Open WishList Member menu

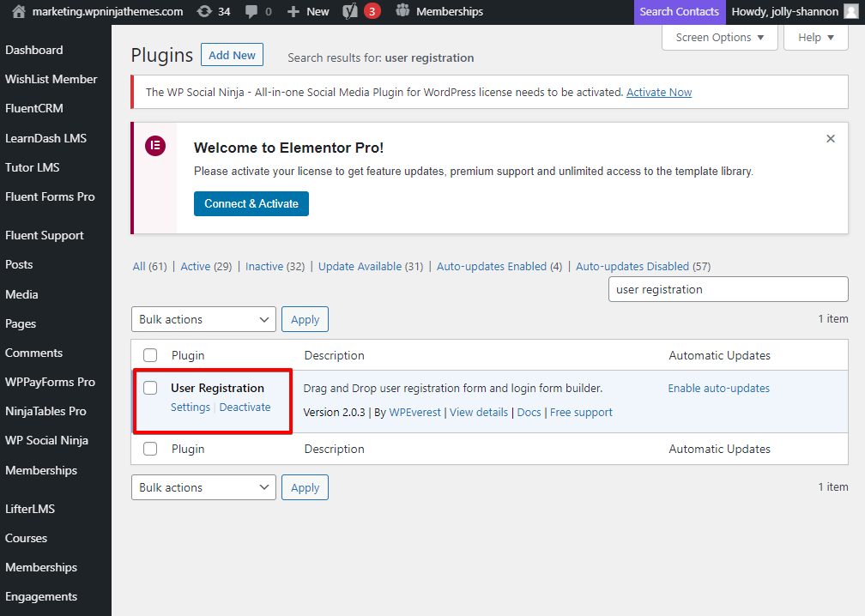tap(51, 80)
